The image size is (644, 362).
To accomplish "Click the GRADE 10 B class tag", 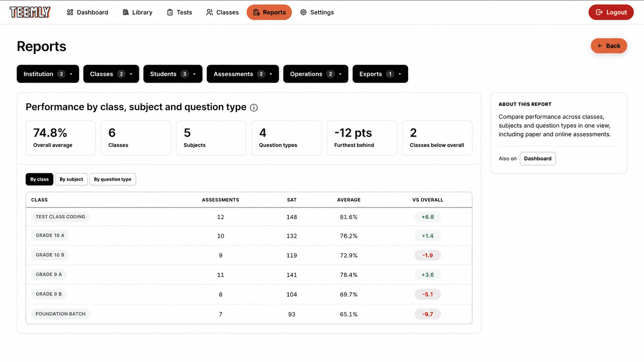I will 50,255.
